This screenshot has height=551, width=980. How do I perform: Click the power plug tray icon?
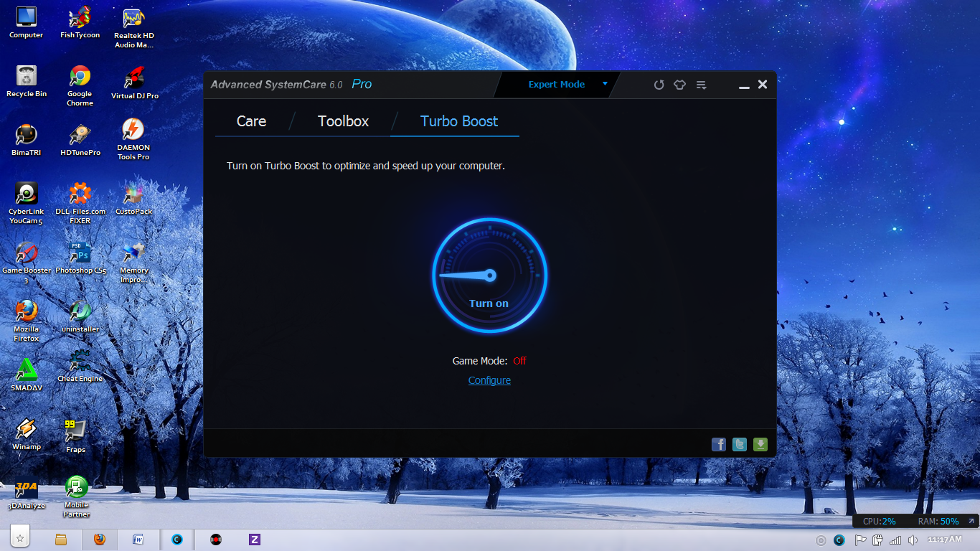coord(877,540)
